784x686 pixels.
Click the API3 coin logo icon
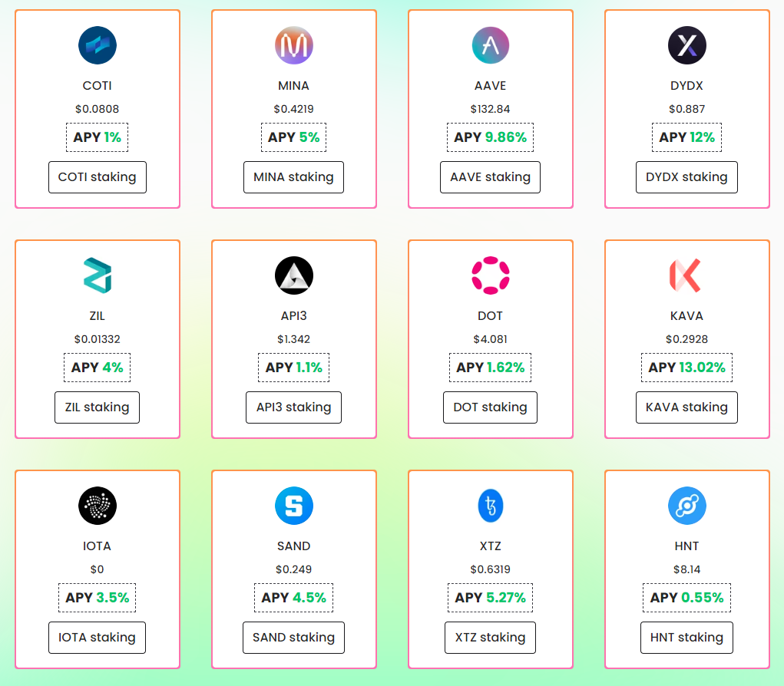[293, 275]
